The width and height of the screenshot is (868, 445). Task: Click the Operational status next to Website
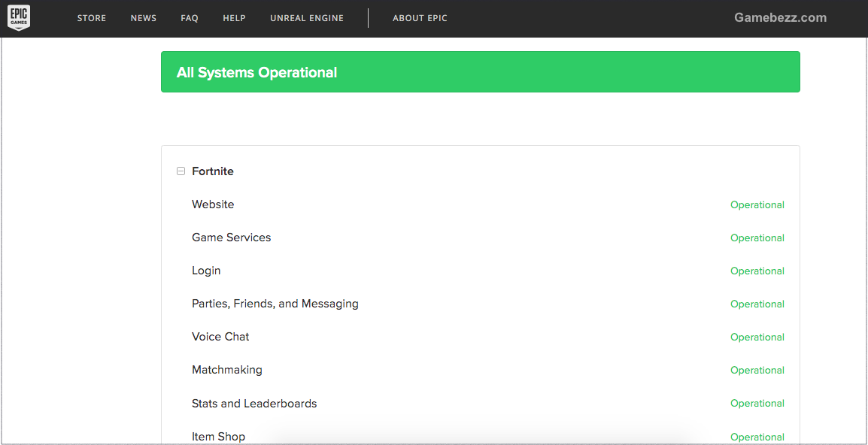click(757, 205)
